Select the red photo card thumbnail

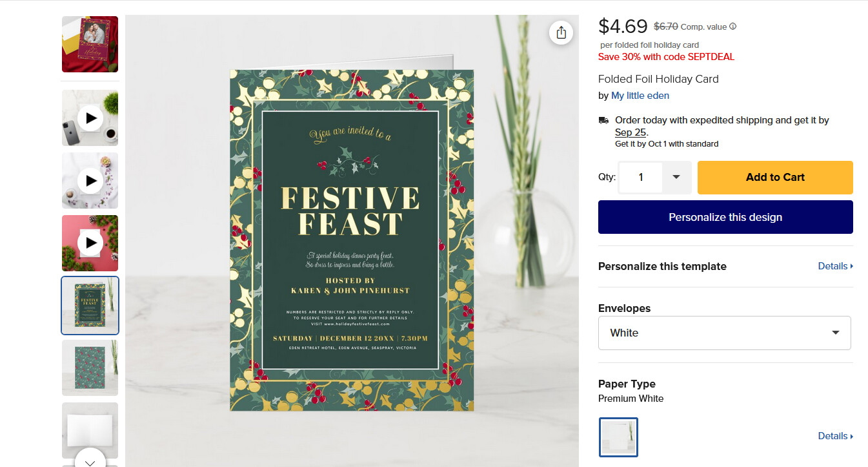pos(90,44)
